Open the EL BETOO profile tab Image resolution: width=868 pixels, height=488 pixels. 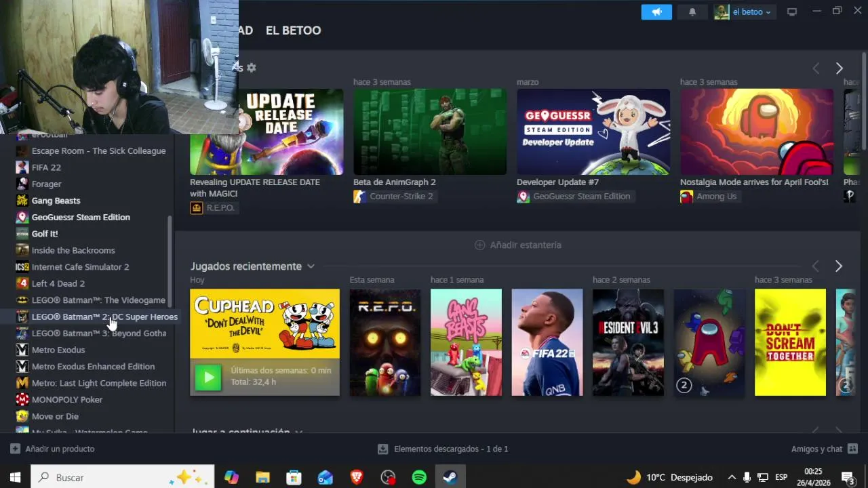[293, 30]
